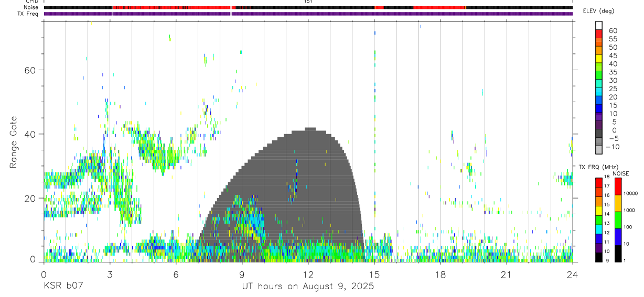Click the 'Noise' row label at top left

[31, 7]
